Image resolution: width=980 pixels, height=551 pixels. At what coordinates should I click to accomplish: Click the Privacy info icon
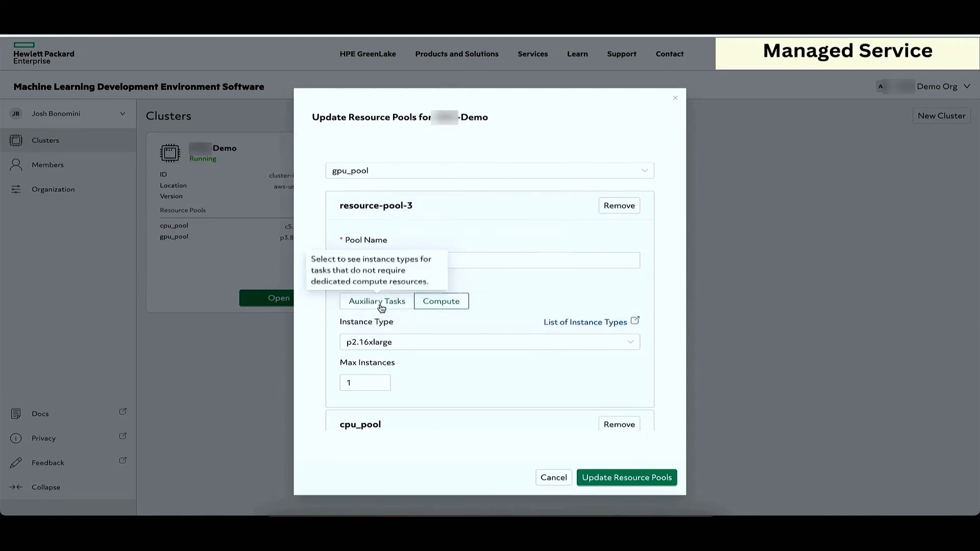click(x=16, y=438)
